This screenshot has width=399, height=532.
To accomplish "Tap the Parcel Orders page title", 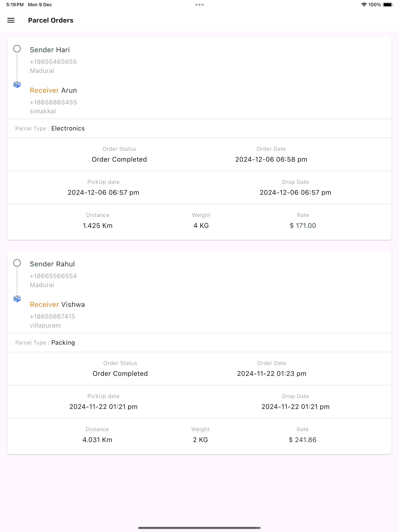I will point(51,20).
